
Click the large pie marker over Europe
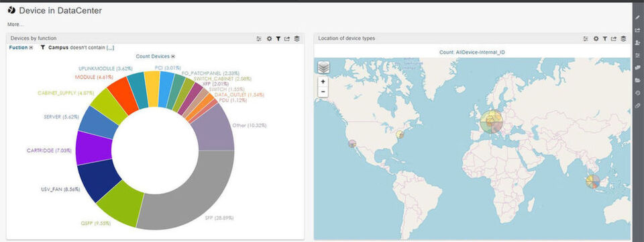coord(492,122)
